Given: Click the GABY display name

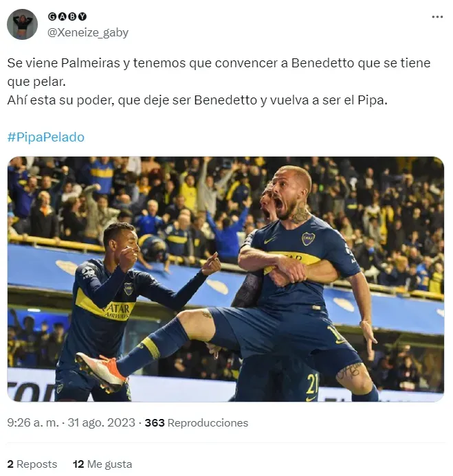Looking at the screenshot, I should coord(67,16).
